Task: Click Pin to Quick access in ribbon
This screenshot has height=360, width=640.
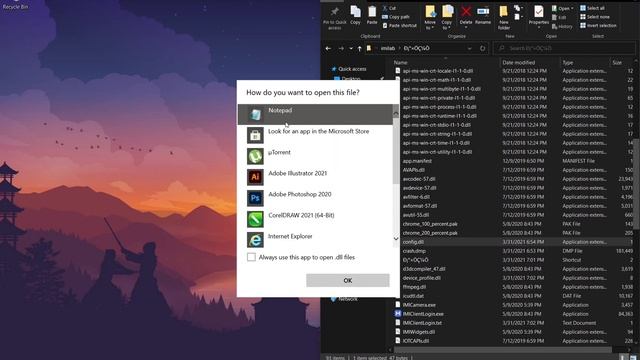Action: (335, 18)
